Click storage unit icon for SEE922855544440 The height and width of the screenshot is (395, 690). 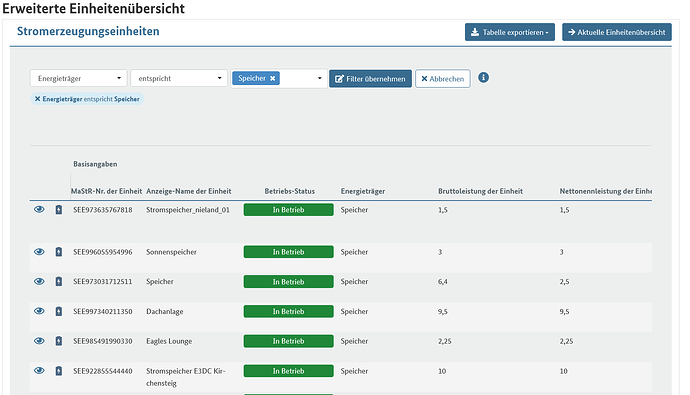coord(59,371)
